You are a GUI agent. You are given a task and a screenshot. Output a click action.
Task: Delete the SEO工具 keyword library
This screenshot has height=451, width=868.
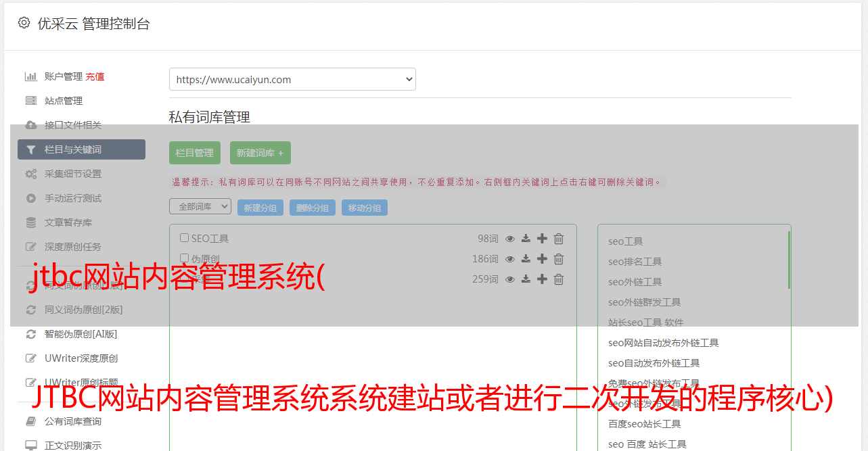[559, 239]
